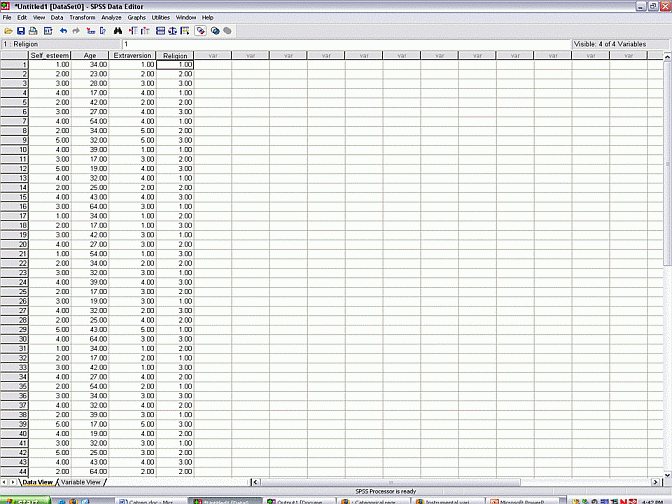This screenshot has width=672, height=504.
Task: Open the Window menu
Action: tap(186, 18)
